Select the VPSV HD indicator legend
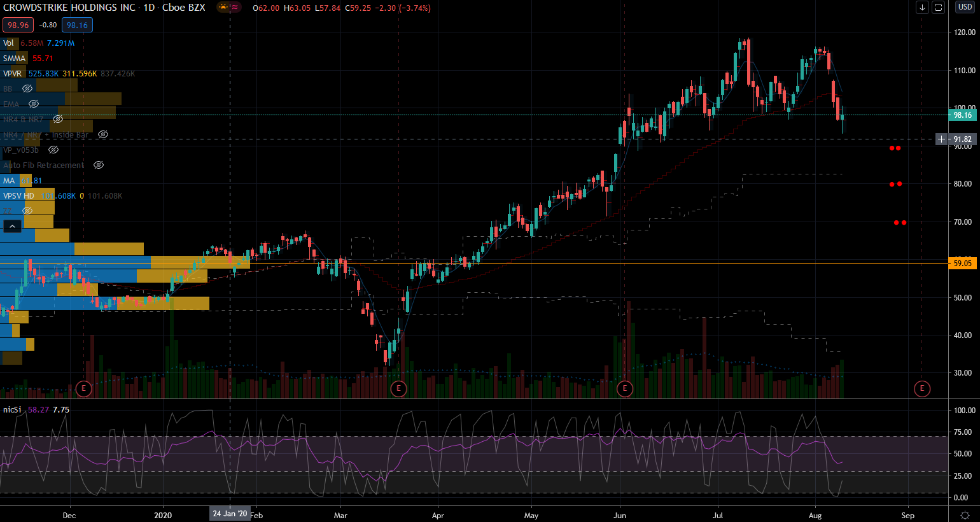This screenshot has height=522, width=980. 18,195
